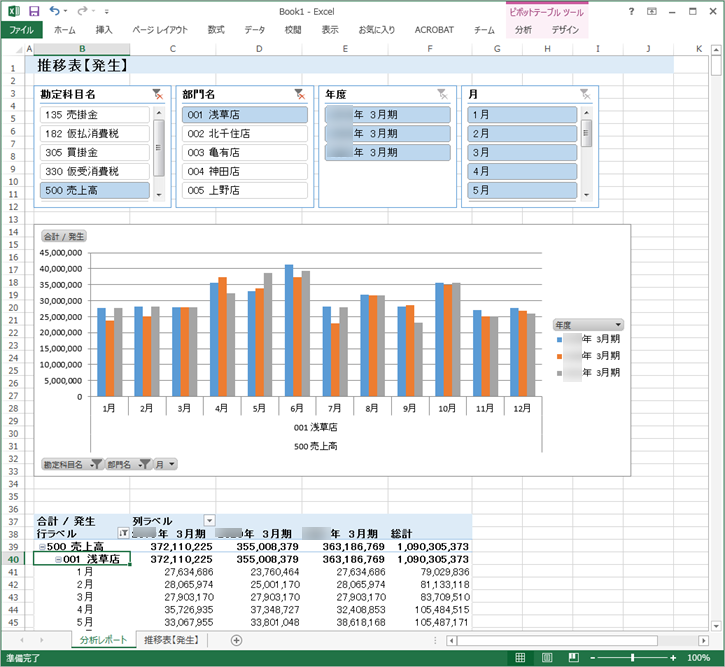Toggle slicer item 182 仮払消費税

(95, 134)
